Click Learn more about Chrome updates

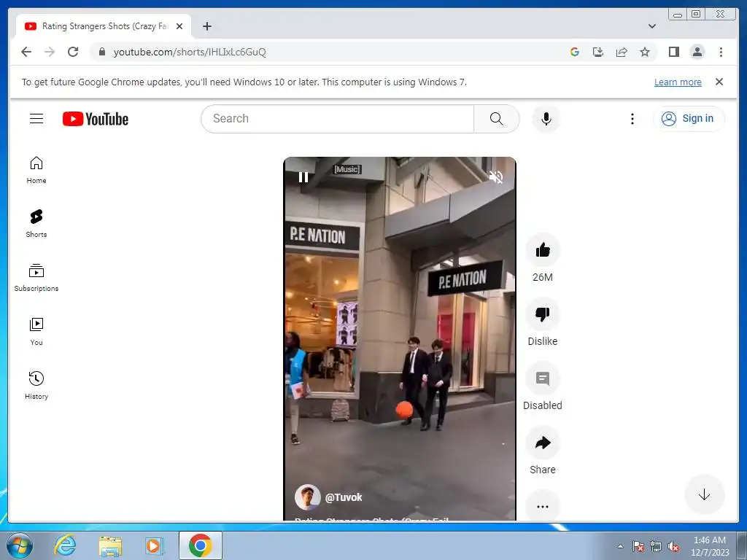[x=678, y=82]
